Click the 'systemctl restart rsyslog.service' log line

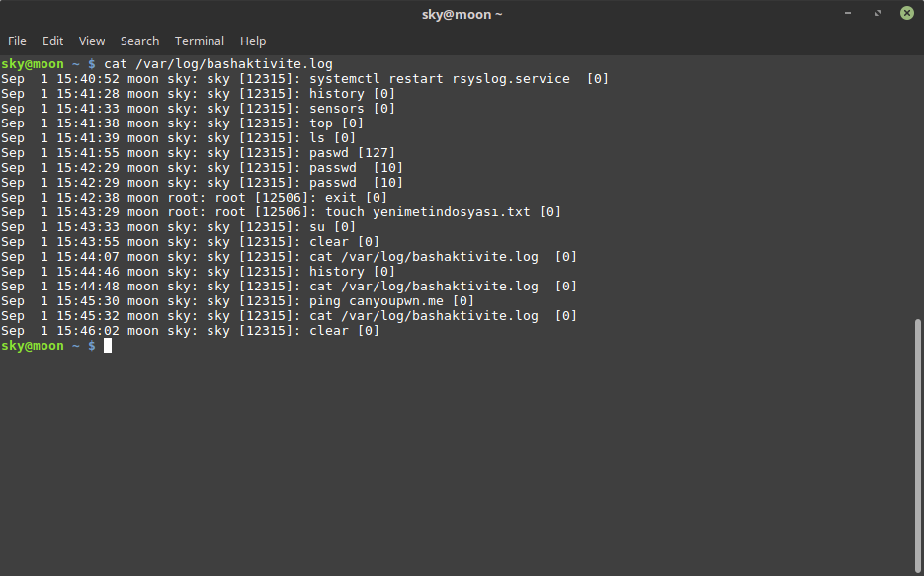tap(304, 79)
